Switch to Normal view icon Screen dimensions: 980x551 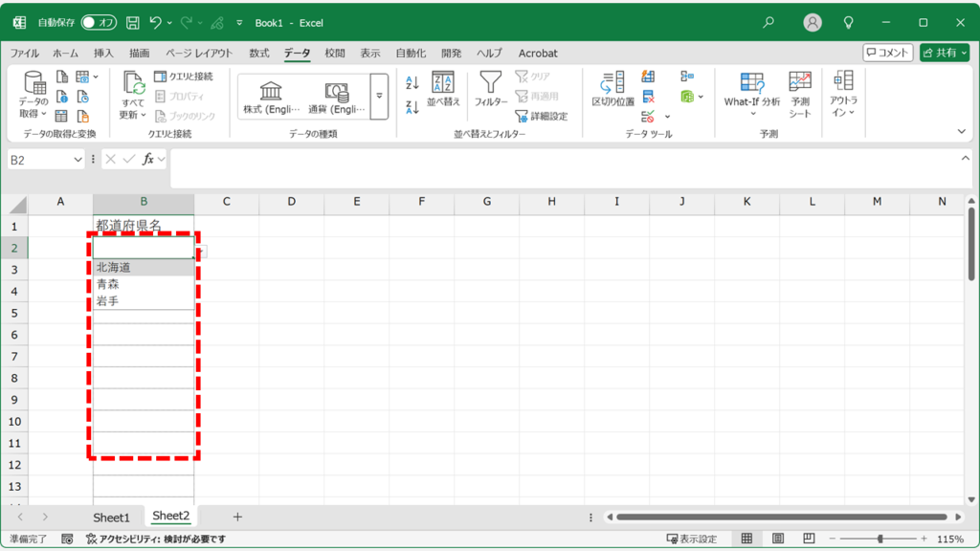tap(746, 539)
